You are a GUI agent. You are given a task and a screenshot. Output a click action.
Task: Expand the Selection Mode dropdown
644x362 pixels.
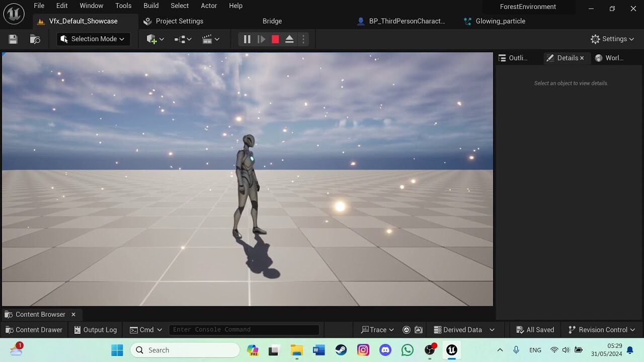tap(93, 39)
